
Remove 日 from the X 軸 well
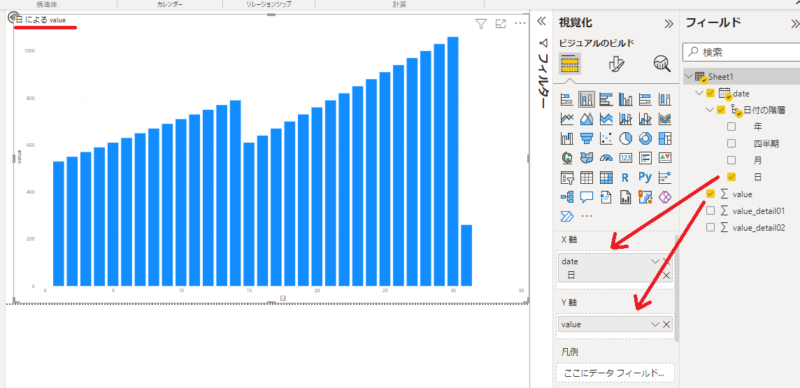pos(666,276)
